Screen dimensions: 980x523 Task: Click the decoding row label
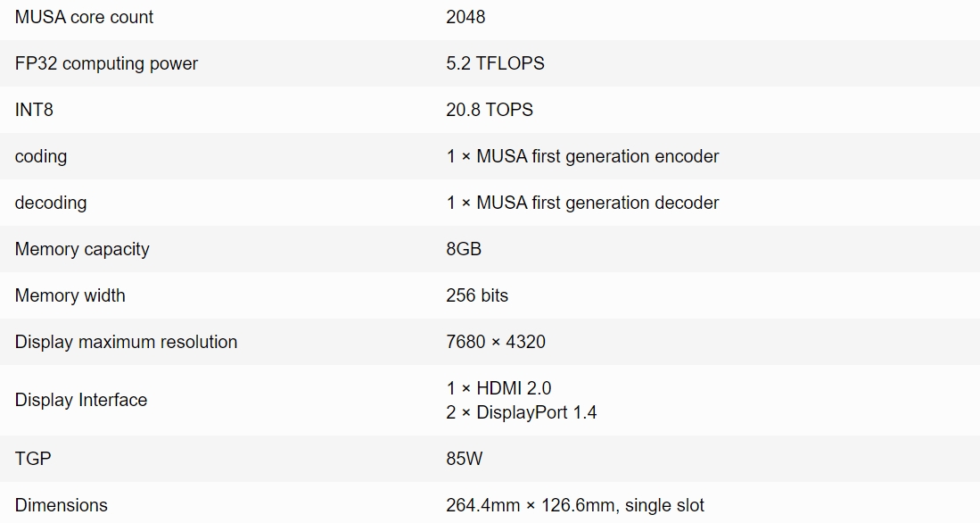point(51,203)
